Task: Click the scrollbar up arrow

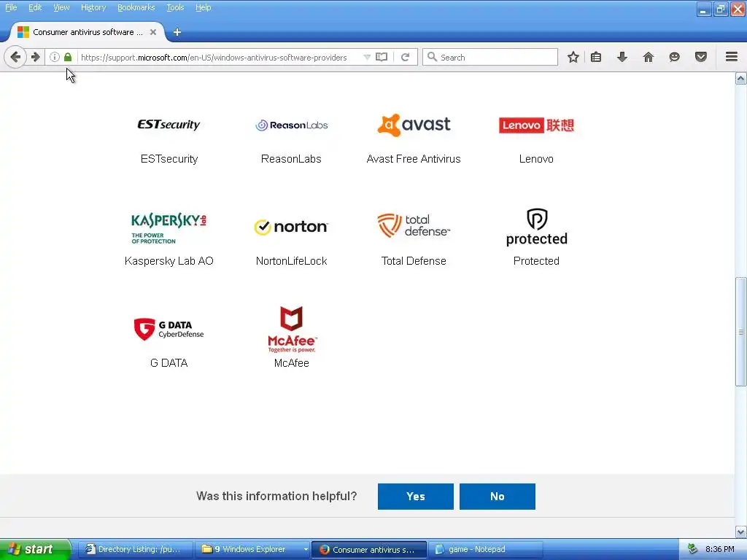Action: [741, 78]
